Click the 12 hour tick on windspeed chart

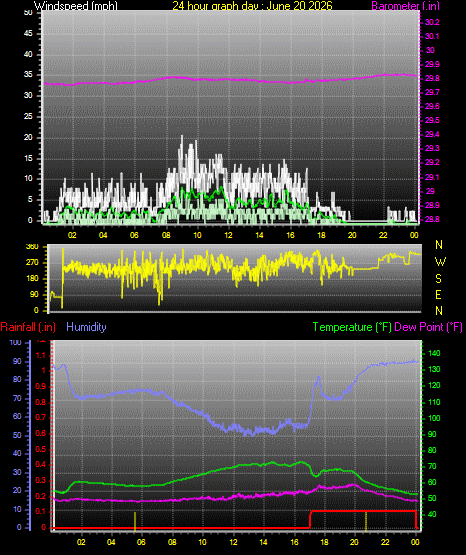229,235
